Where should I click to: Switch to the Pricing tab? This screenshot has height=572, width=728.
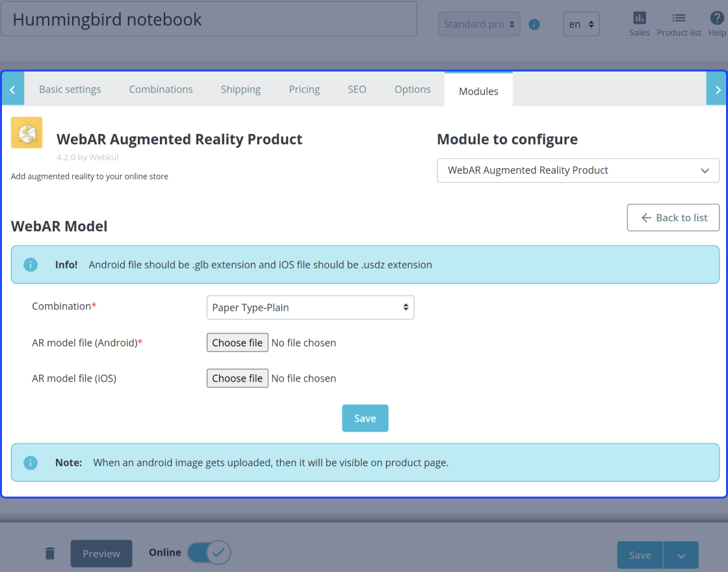coord(304,89)
